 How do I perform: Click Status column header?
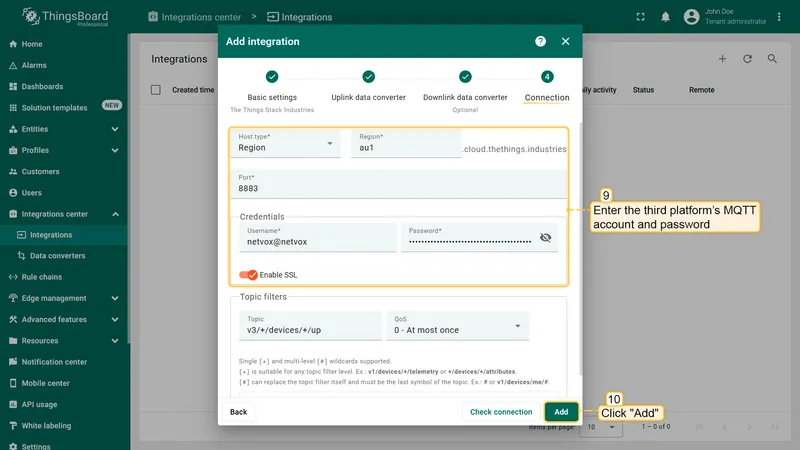click(643, 90)
